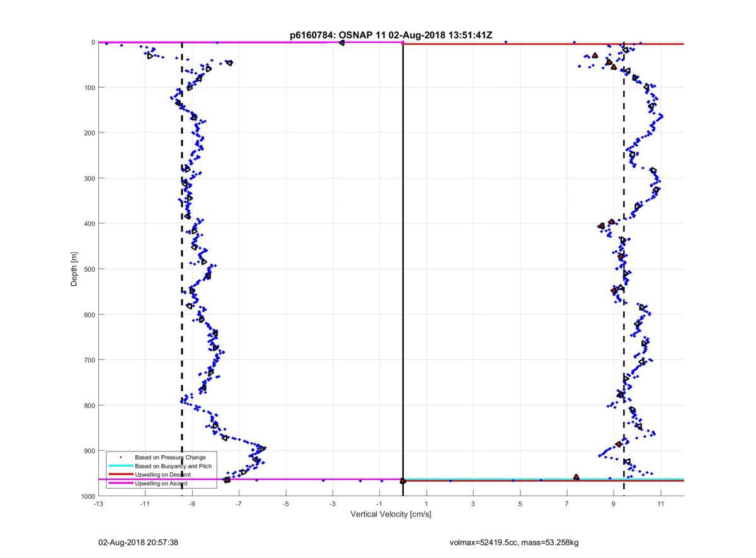The height and width of the screenshot is (558, 756).
Task: Pick the magenta line sample in legend
Action: tap(120, 483)
